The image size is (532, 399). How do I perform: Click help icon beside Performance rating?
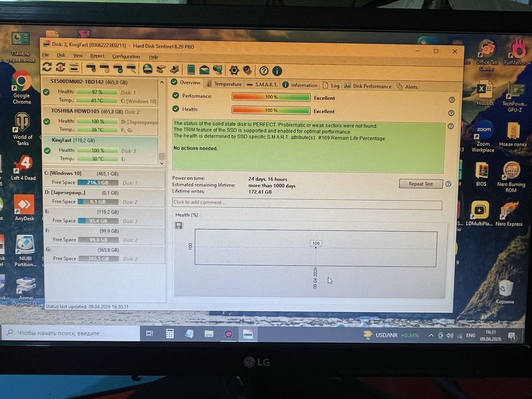pyautogui.click(x=452, y=100)
